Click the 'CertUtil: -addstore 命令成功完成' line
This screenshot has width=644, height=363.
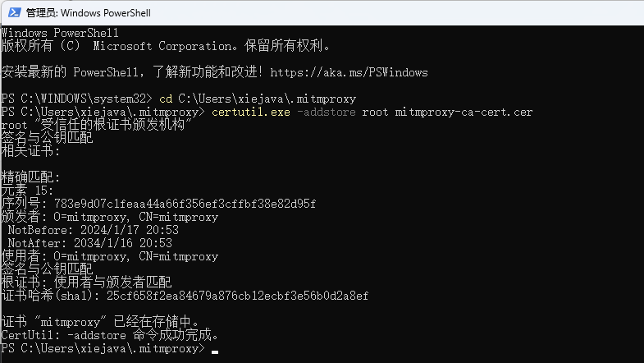111,335
